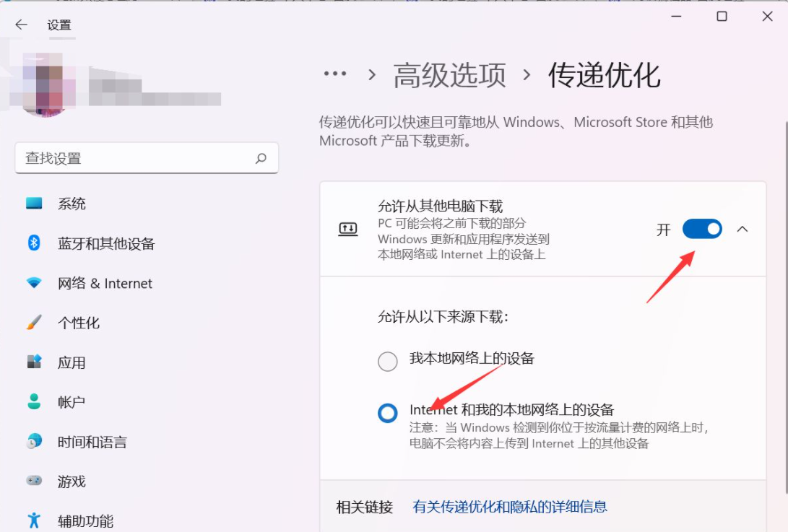Screen dimensions: 788x532
Task: Click the System monitor icon in sidebar
Action: coord(34,204)
